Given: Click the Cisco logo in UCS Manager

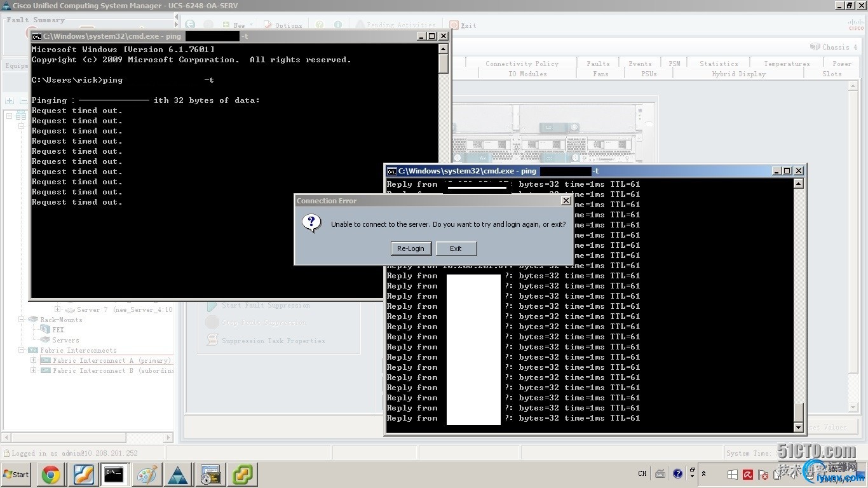Looking at the screenshot, I should [x=856, y=24].
